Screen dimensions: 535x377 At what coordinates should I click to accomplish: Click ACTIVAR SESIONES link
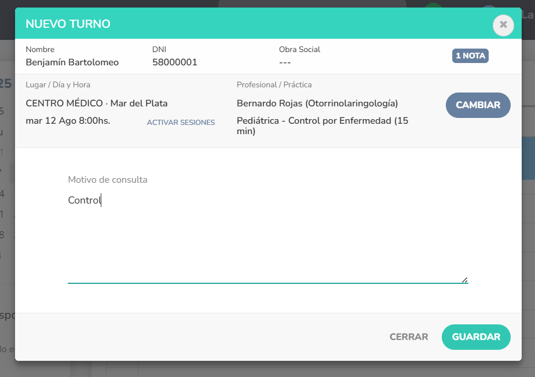click(x=181, y=122)
